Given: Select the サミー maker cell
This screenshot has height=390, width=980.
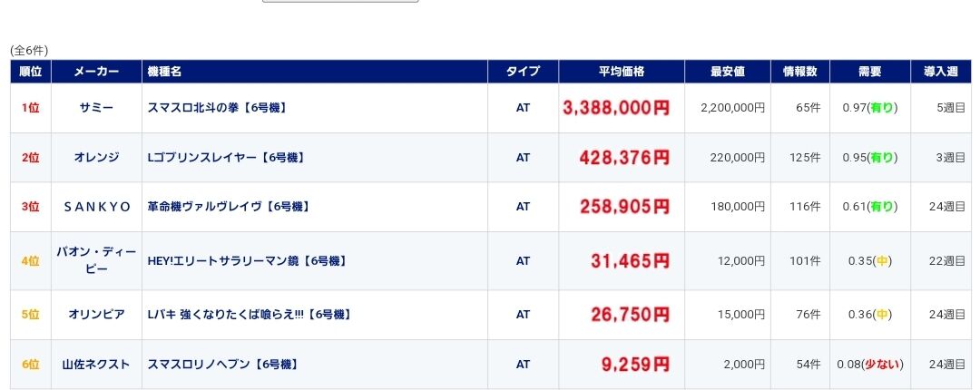Looking at the screenshot, I should [97, 108].
